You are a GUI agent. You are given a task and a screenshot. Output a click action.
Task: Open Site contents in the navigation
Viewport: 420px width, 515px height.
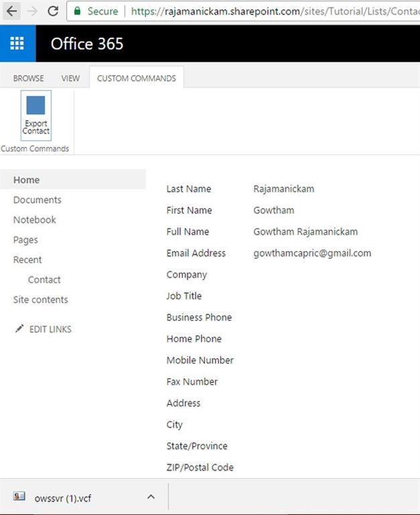[x=41, y=300]
